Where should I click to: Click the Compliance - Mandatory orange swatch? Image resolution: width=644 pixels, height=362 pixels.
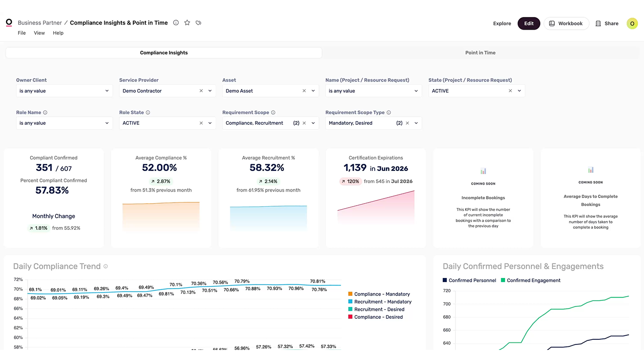tap(350, 294)
